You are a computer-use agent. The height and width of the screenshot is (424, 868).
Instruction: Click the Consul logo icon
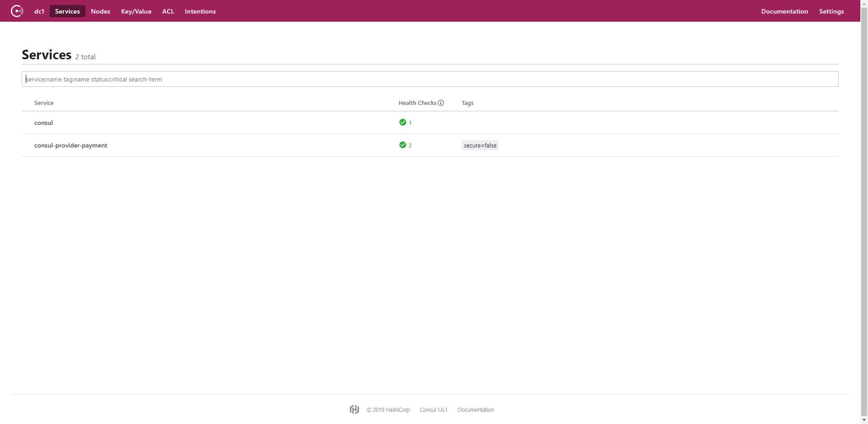[17, 11]
